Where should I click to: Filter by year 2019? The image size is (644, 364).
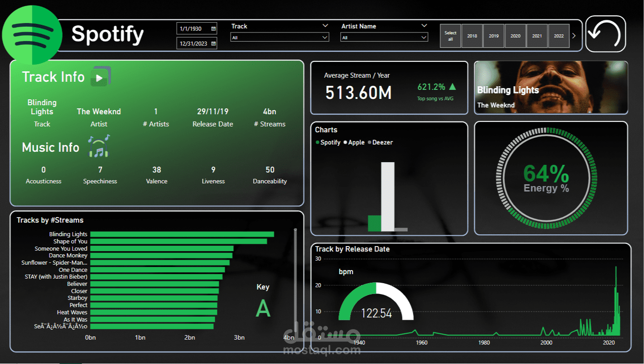click(x=494, y=36)
